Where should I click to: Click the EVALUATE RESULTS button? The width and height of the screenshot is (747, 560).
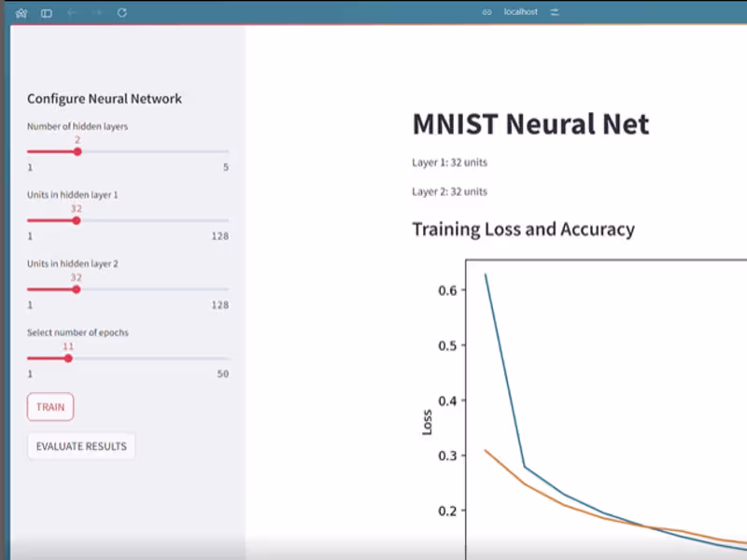pos(81,446)
